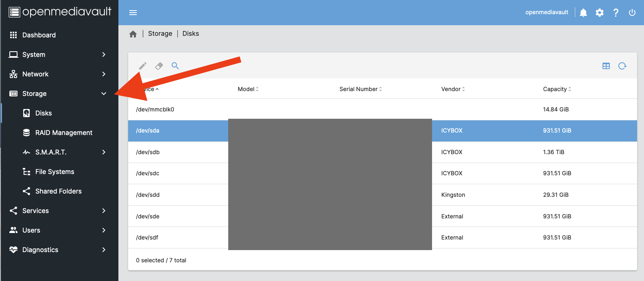Click the Disks breadcrumb link
Image resolution: width=644 pixels, height=281 pixels.
pos(190,34)
